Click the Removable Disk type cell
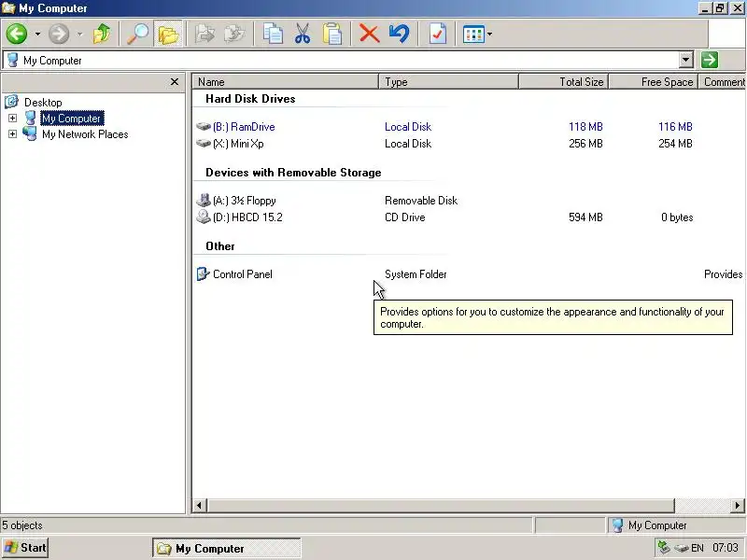This screenshot has width=747, height=560. [421, 201]
